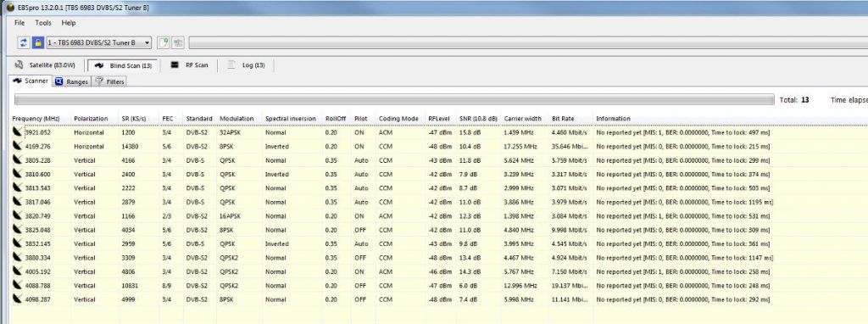Click satellite icon on 3921.052 row
868x324 pixels.
point(18,131)
